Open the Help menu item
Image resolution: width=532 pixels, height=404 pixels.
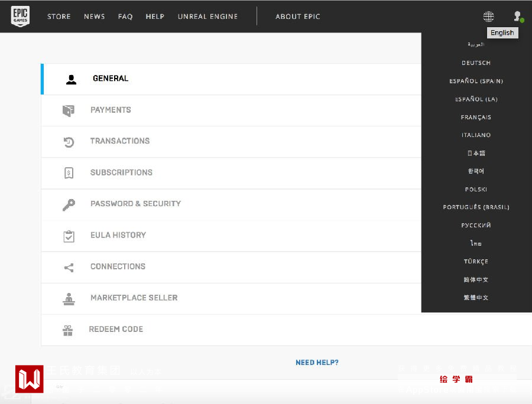point(155,17)
